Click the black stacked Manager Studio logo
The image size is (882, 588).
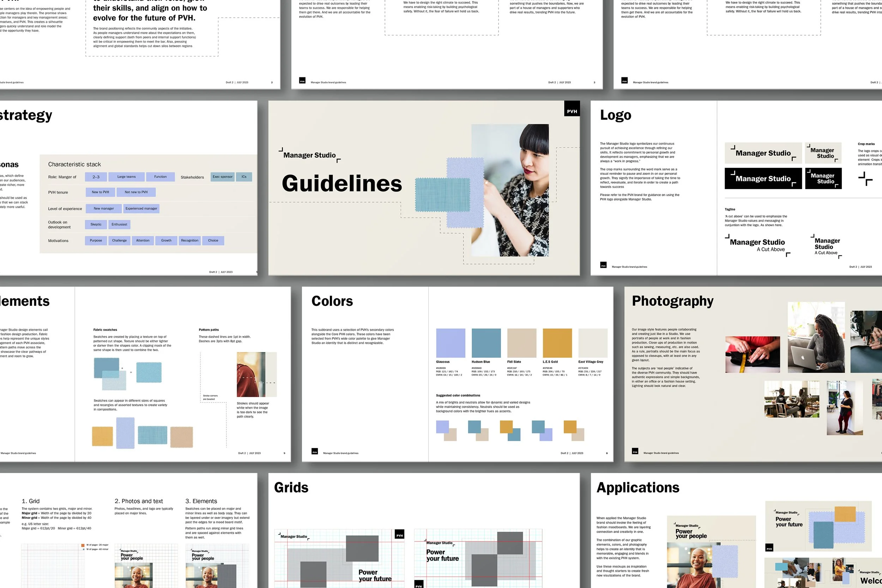click(x=823, y=178)
